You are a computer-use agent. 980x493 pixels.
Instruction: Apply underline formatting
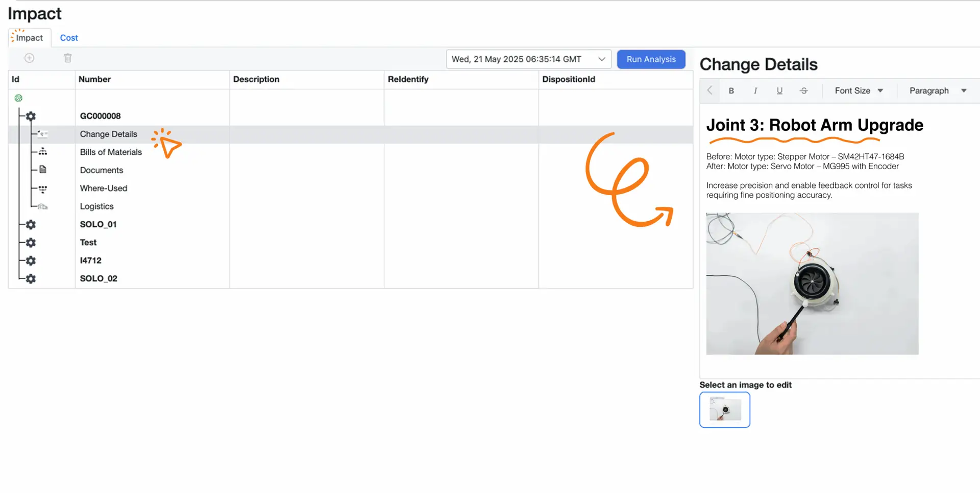[x=779, y=91]
